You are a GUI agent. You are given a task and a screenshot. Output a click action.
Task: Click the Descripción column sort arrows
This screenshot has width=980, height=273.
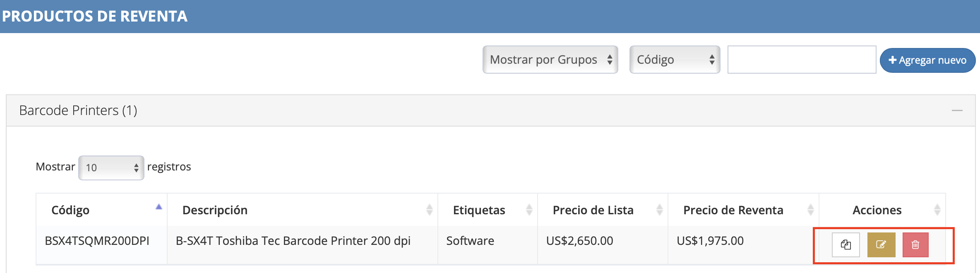point(429,210)
